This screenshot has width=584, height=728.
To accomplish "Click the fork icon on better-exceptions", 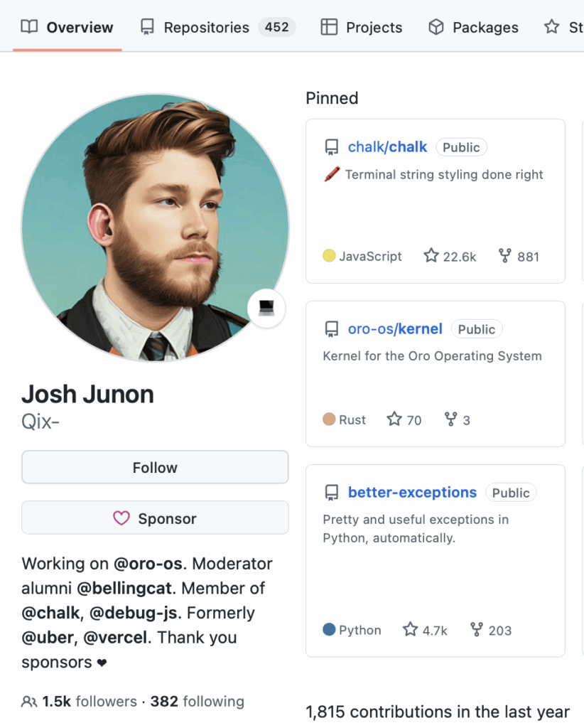I will [x=477, y=630].
